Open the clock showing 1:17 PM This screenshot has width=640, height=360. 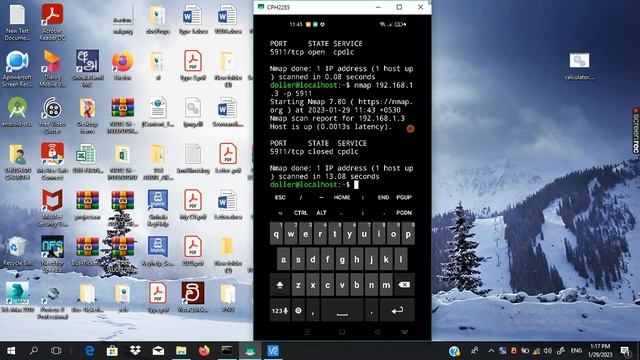tap(600, 351)
